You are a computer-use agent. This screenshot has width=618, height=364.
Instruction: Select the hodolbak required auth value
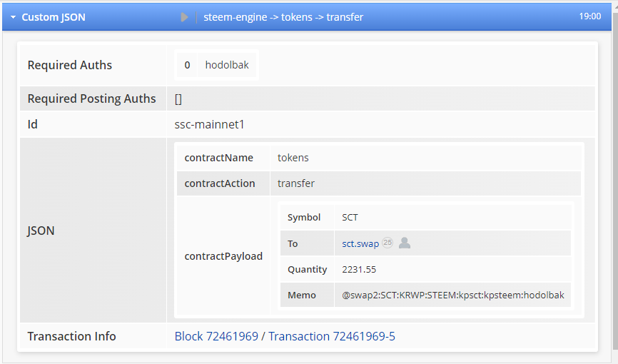pyautogui.click(x=227, y=65)
